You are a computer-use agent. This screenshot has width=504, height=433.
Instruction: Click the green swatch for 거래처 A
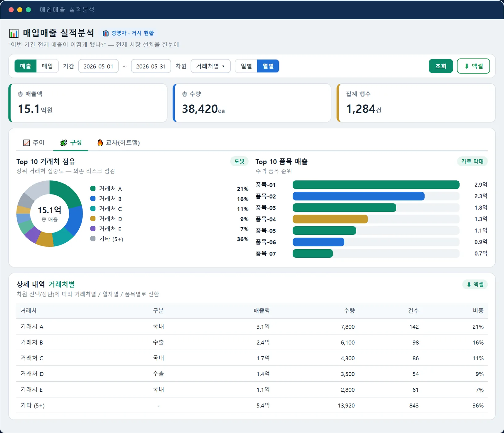tap(93, 188)
